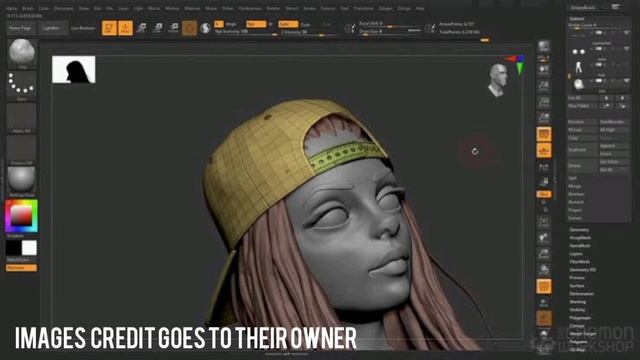Toggle eye visibility of selected head subtool
Screen dimensions: 640x360
(x=627, y=81)
